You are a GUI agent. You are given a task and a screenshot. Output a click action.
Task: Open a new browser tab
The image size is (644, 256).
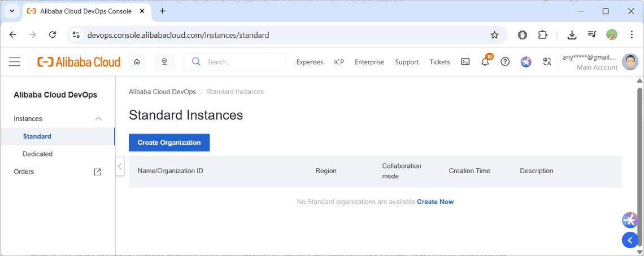[162, 11]
